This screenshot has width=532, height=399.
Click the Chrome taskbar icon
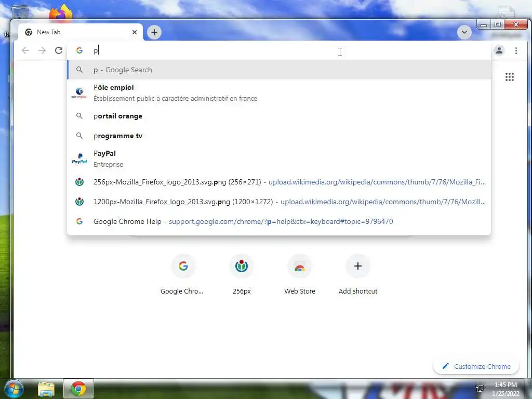click(x=78, y=389)
